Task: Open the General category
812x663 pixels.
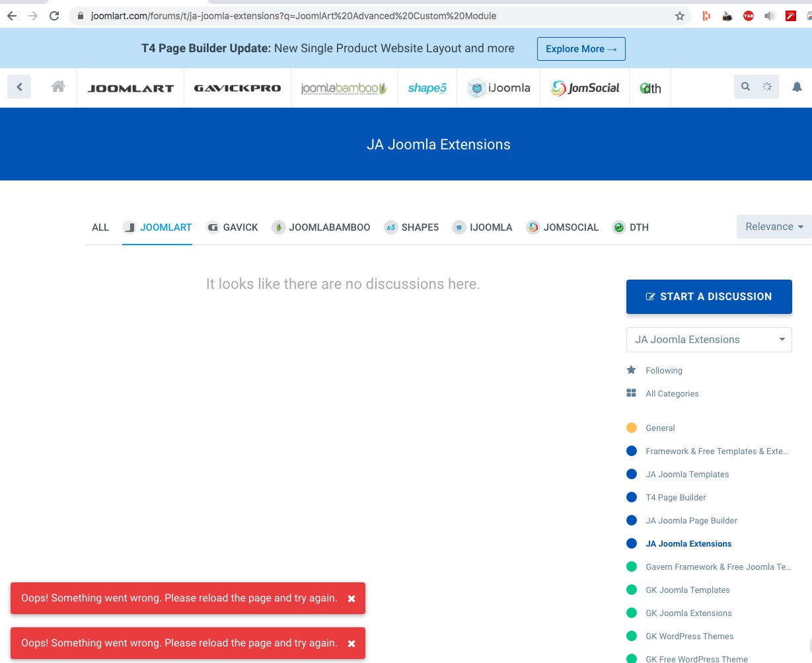Action: click(660, 428)
